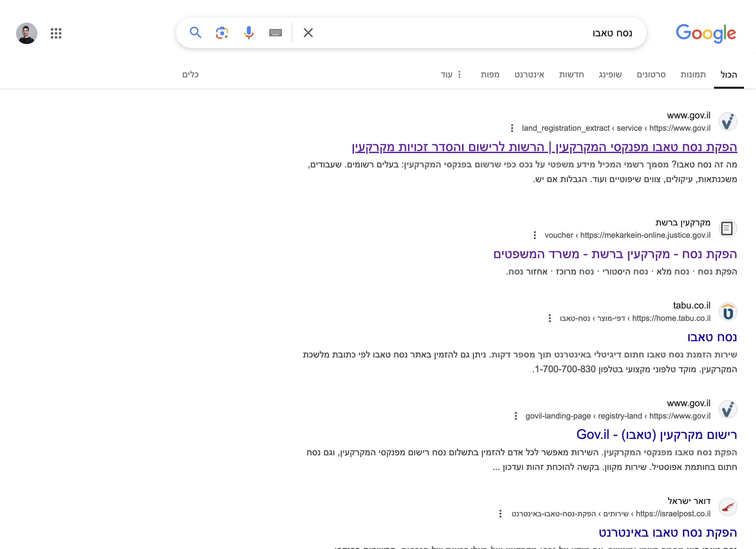Viewport: 756px width, 549px height.
Task: Click the first www.gov.il result favicon
Action: pyautogui.click(x=728, y=121)
